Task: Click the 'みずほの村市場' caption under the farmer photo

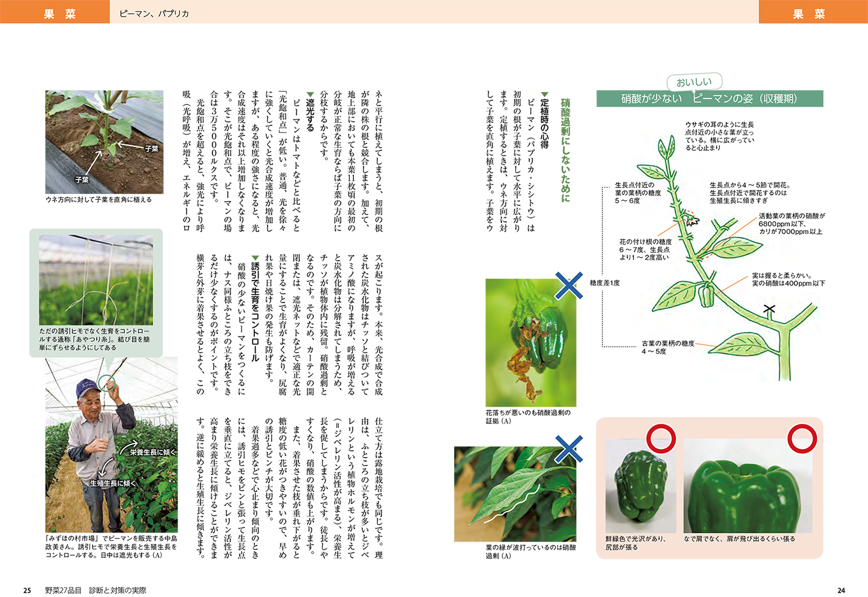Action: [x=111, y=546]
